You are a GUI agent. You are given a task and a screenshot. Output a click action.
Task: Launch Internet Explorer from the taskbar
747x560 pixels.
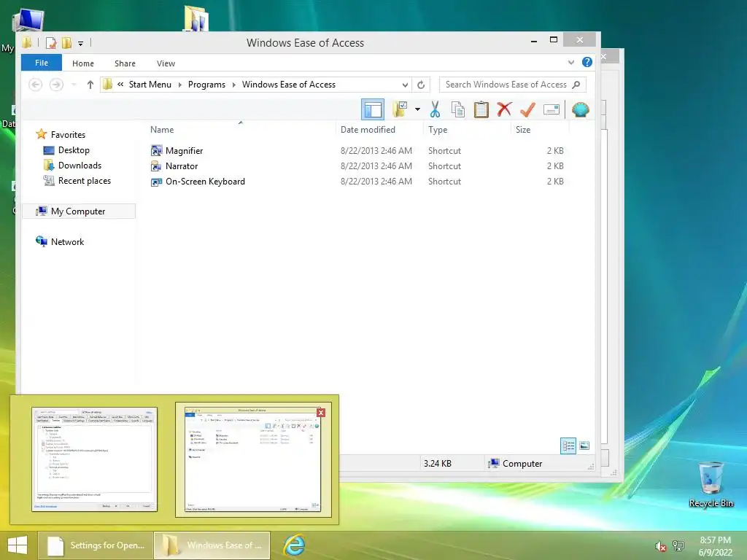[x=294, y=545]
